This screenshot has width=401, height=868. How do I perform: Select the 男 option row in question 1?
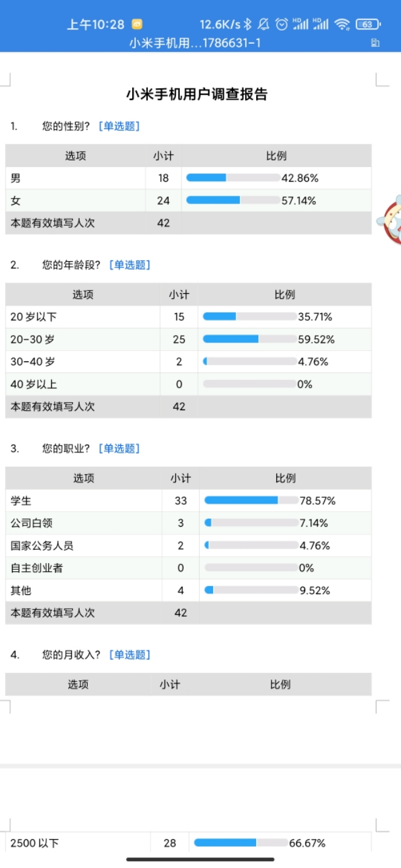tap(75, 177)
